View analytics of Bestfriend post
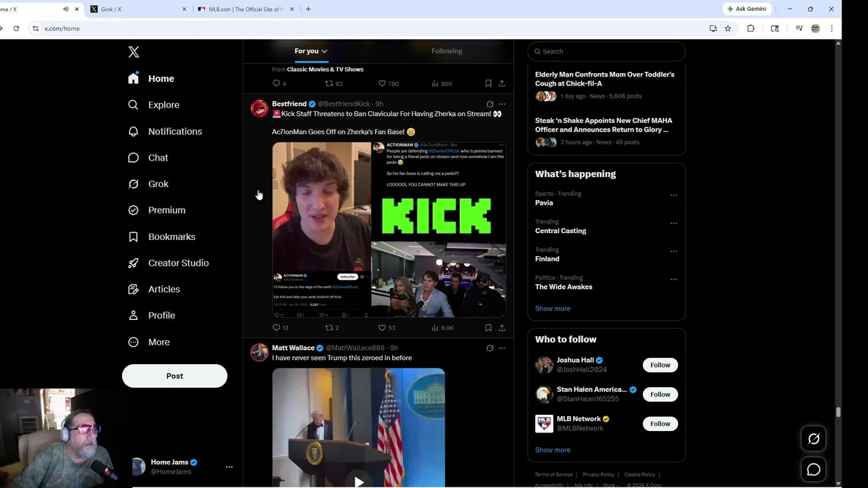 442,328
